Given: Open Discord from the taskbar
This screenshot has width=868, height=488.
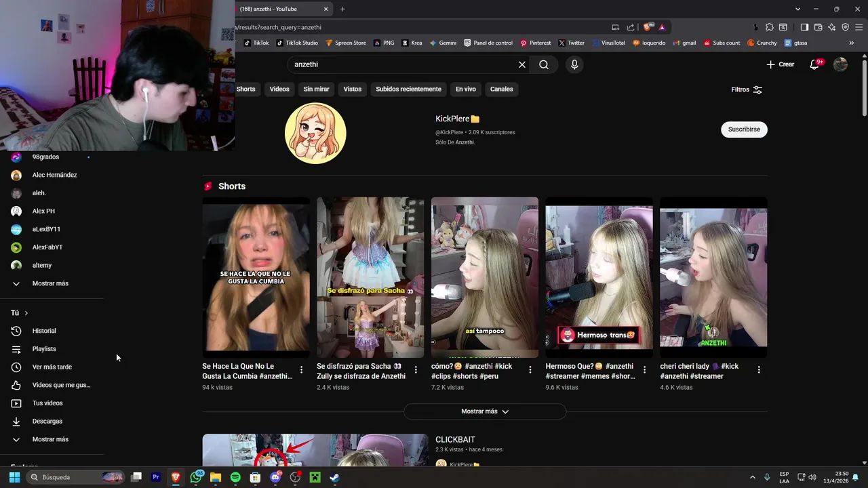Looking at the screenshot, I should click(275, 477).
